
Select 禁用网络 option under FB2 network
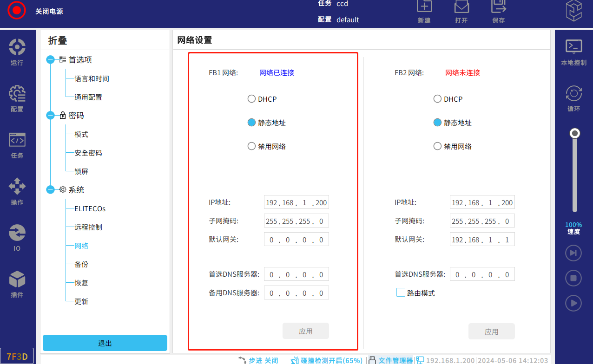437,146
